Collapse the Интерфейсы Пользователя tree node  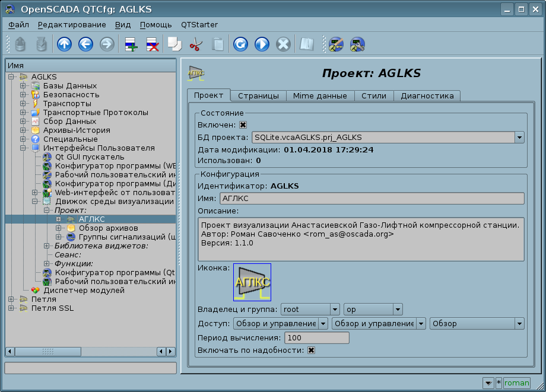coord(23,148)
